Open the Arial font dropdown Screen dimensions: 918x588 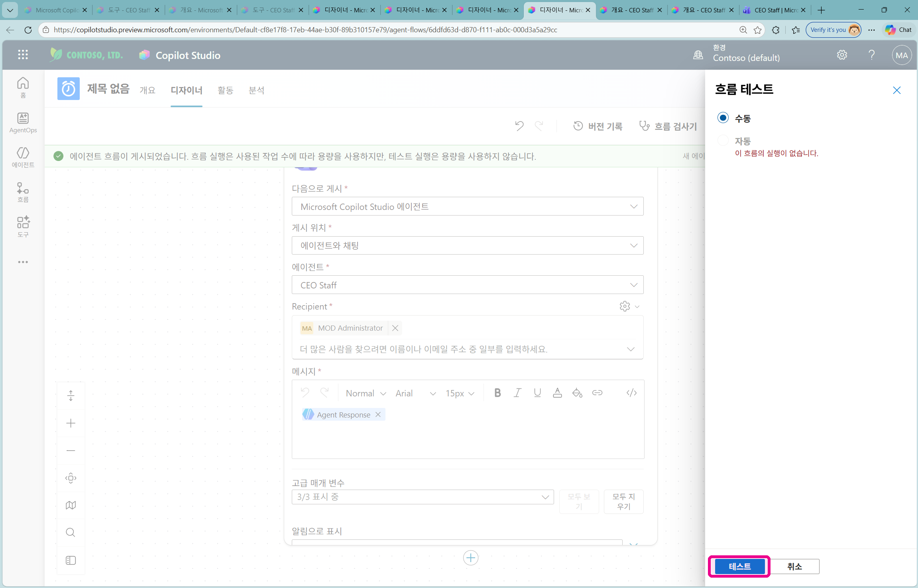coord(416,393)
